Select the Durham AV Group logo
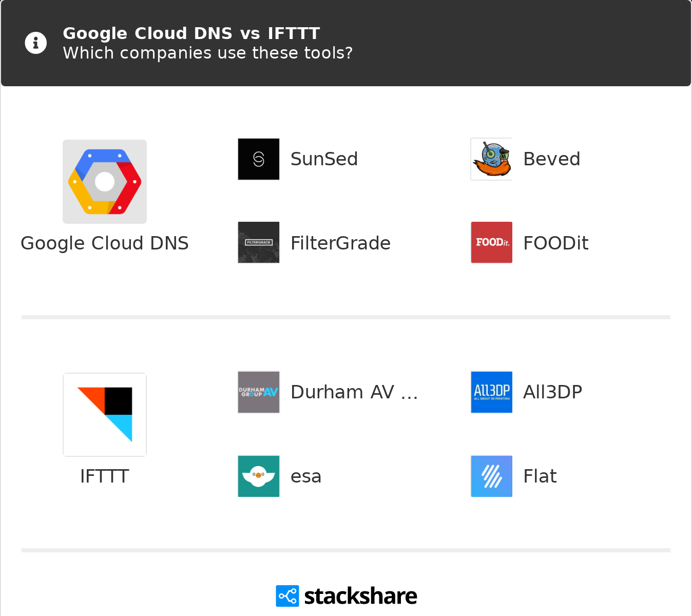692x616 pixels. pos(259,392)
